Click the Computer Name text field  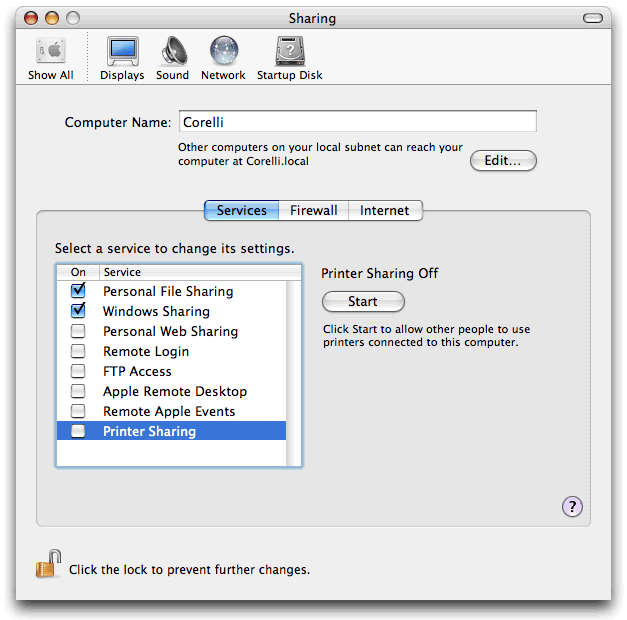click(357, 122)
